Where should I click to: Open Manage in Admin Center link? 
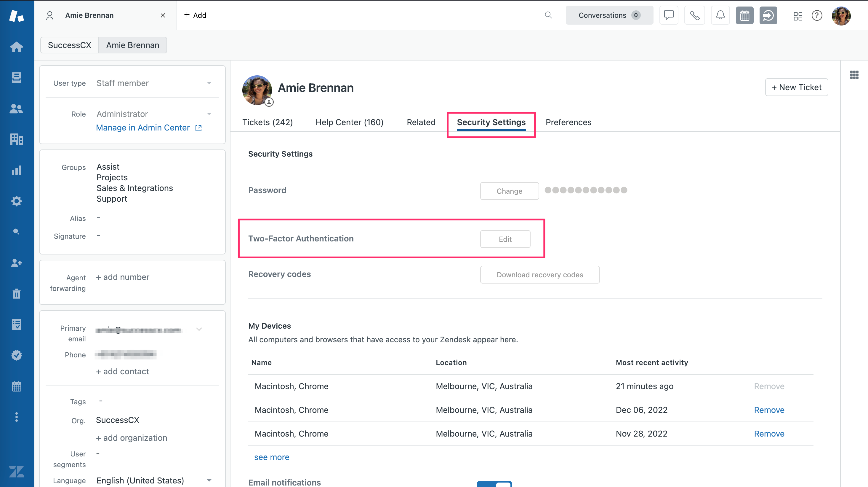142,128
